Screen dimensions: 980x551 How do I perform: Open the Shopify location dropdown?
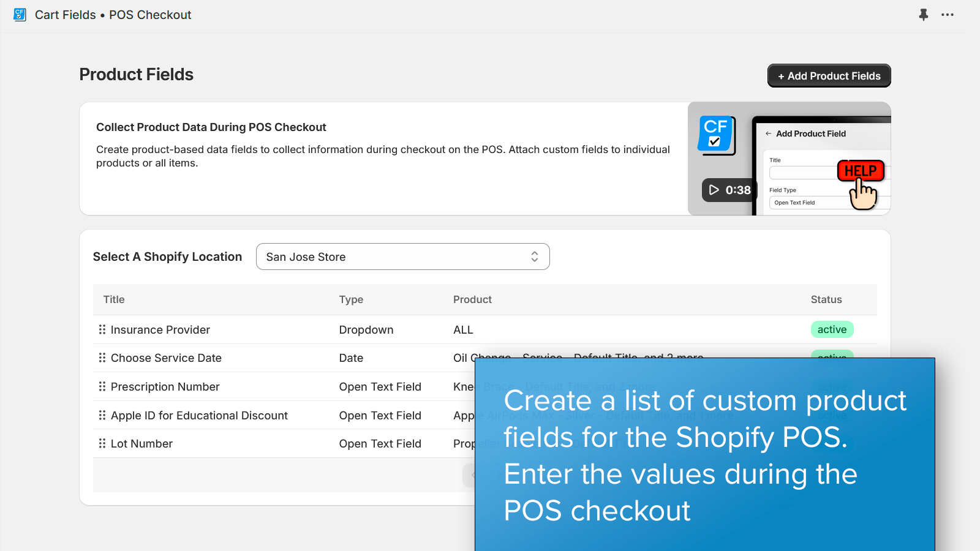(x=402, y=257)
